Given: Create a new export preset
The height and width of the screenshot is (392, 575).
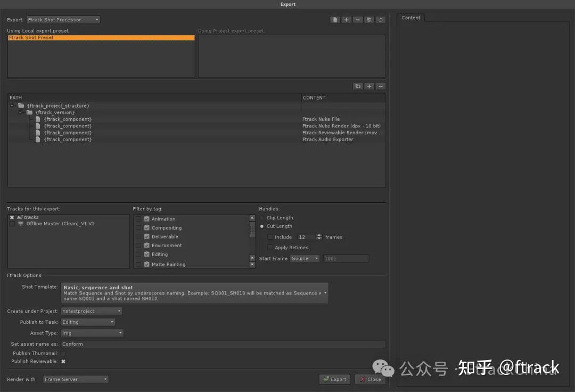Looking at the screenshot, I should pos(334,19).
